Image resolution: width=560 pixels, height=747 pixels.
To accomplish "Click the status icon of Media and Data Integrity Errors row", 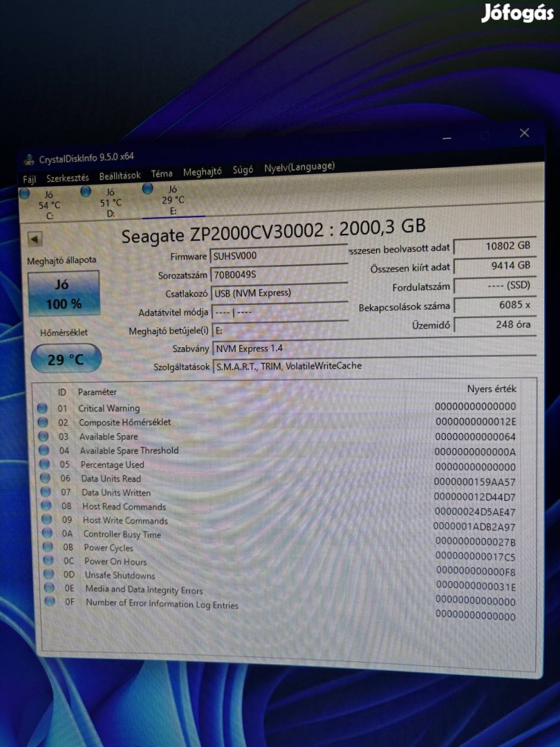I will (49, 587).
